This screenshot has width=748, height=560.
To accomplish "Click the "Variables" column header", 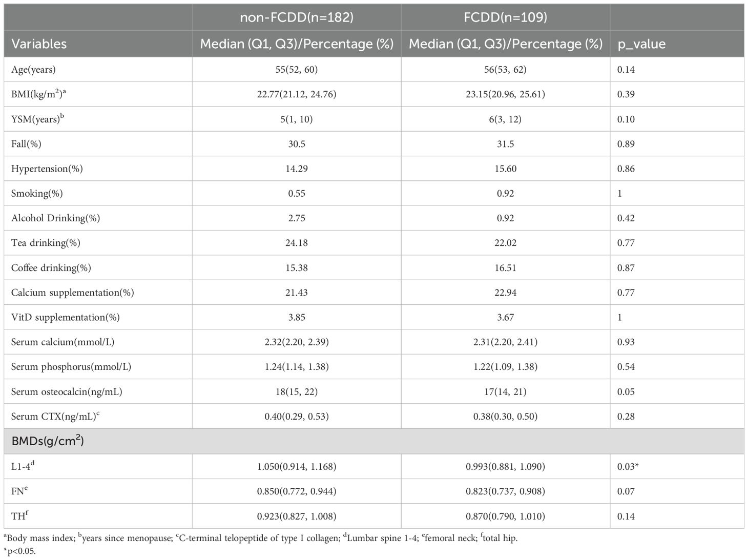I will (x=39, y=44).
